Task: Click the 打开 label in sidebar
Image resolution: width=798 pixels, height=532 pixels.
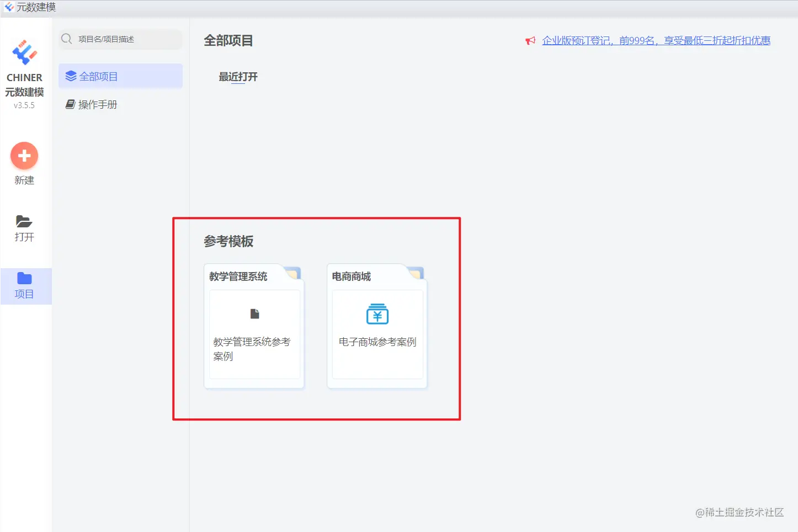Action: [24, 237]
